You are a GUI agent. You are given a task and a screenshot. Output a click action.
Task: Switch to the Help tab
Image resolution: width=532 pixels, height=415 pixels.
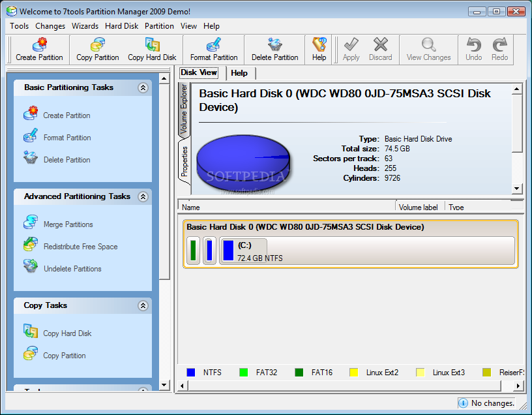(239, 73)
